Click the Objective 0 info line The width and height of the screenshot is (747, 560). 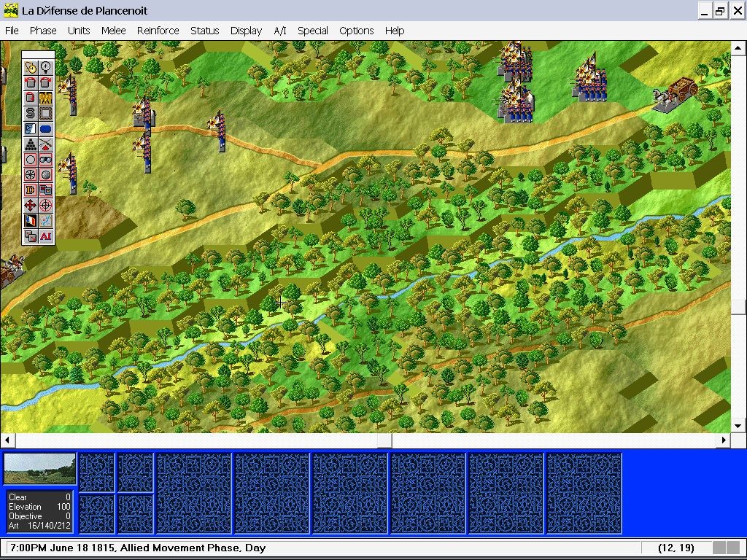tap(39, 516)
